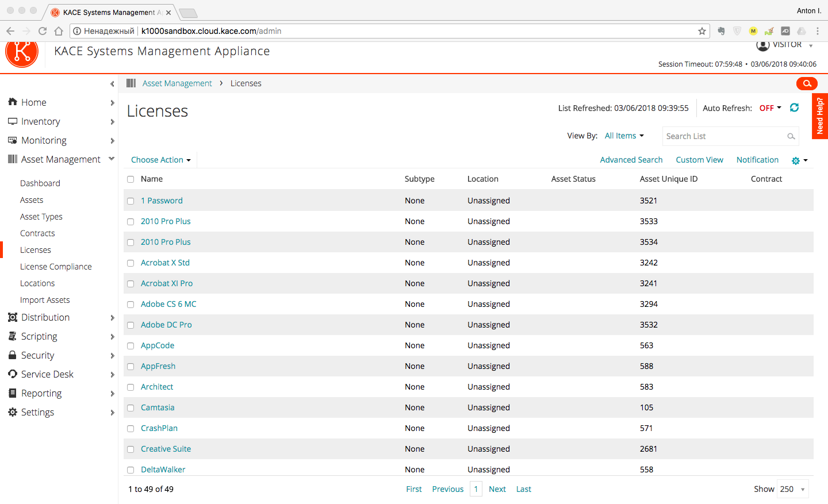828x504 pixels.
Task: Click the Custom View link
Action: [x=700, y=160]
